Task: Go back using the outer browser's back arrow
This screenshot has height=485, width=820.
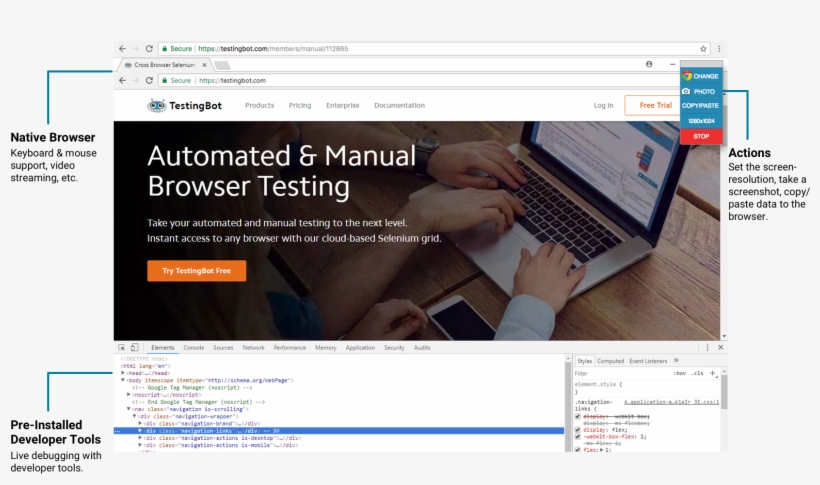Action: tap(122, 49)
